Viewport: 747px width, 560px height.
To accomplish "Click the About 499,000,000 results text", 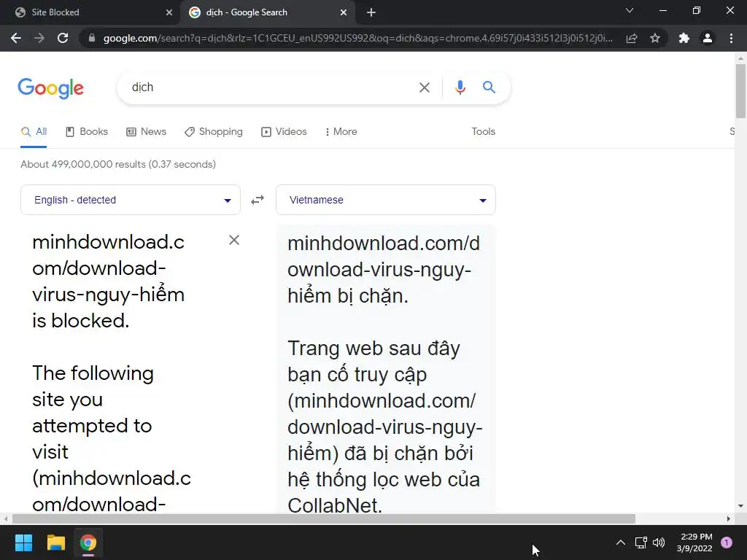I will [118, 164].
